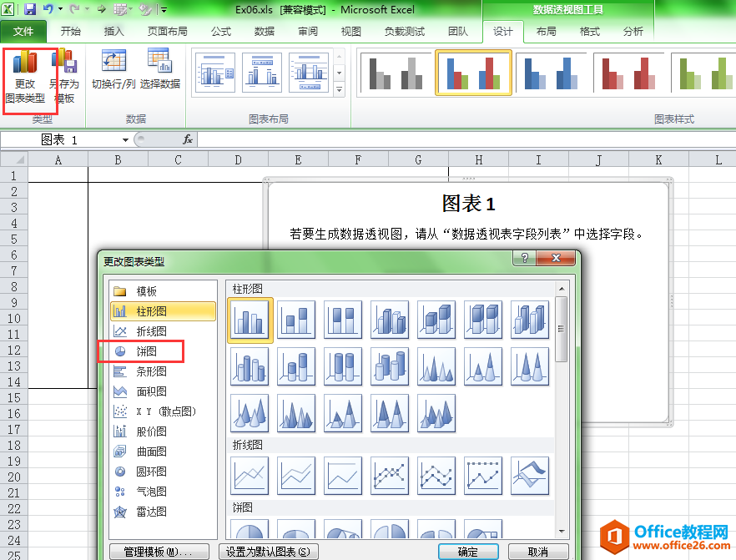Screen dimensions: 736x560
Task: Switch to the 审阅 (Review) tab
Action: 308,32
